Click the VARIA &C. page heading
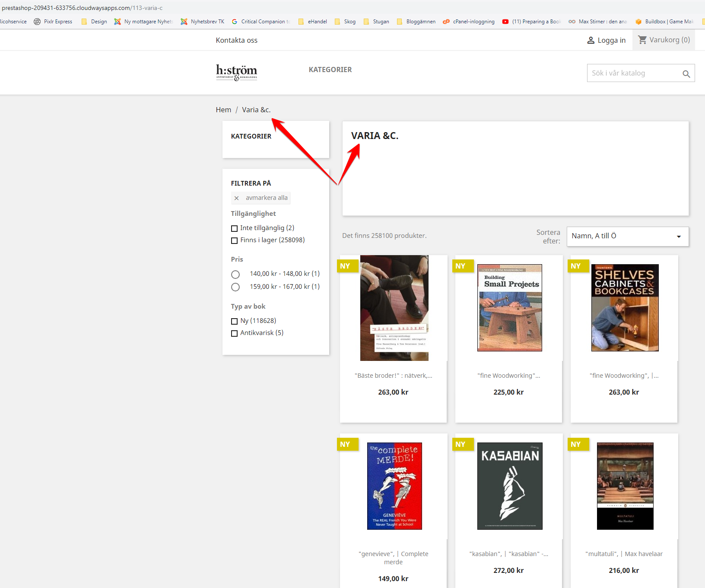 375,136
